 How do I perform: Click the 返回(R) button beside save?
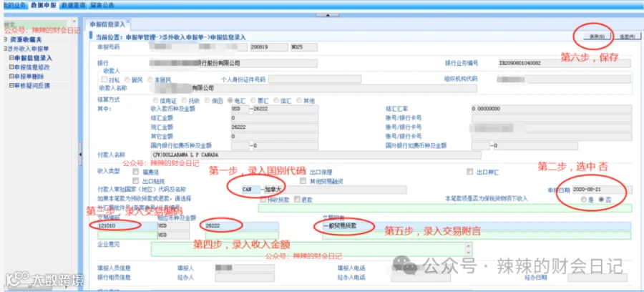click(627, 36)
